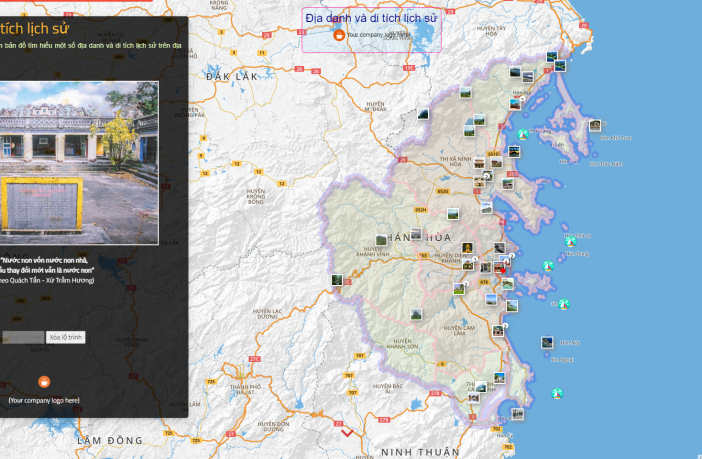Open the black-and-white photo marker on the map
702x459 pixels.
pyautogui.click(x=499, y=248)
